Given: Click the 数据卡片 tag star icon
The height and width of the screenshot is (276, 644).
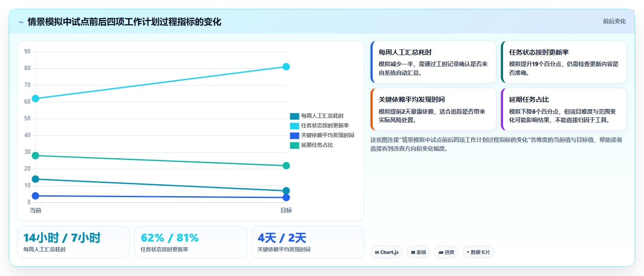Looking at the screenshot, I should point(468,252).
